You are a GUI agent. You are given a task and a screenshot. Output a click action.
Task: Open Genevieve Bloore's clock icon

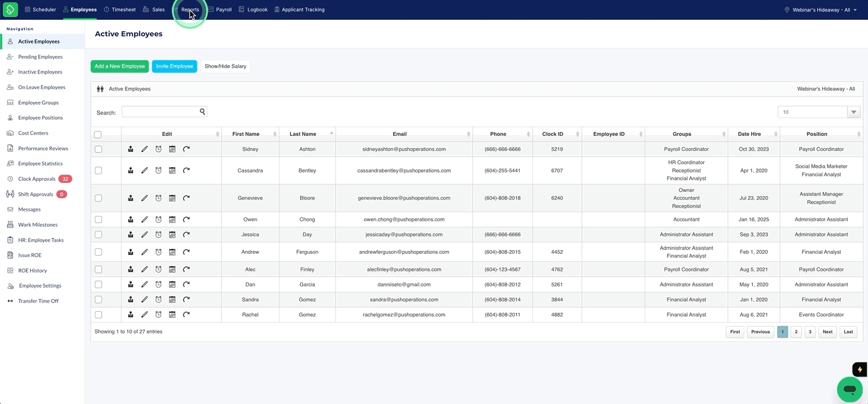point(158,198)
